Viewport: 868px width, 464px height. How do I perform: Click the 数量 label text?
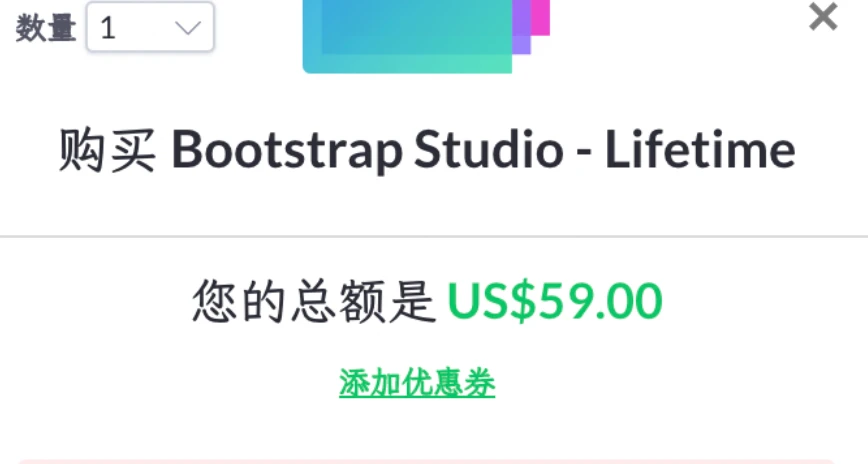(x=46, y=28)
